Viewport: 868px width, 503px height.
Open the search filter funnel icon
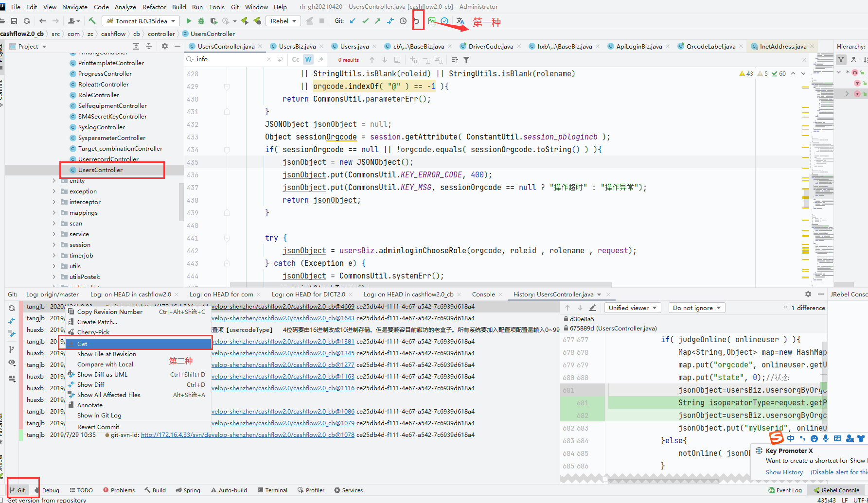466,59
